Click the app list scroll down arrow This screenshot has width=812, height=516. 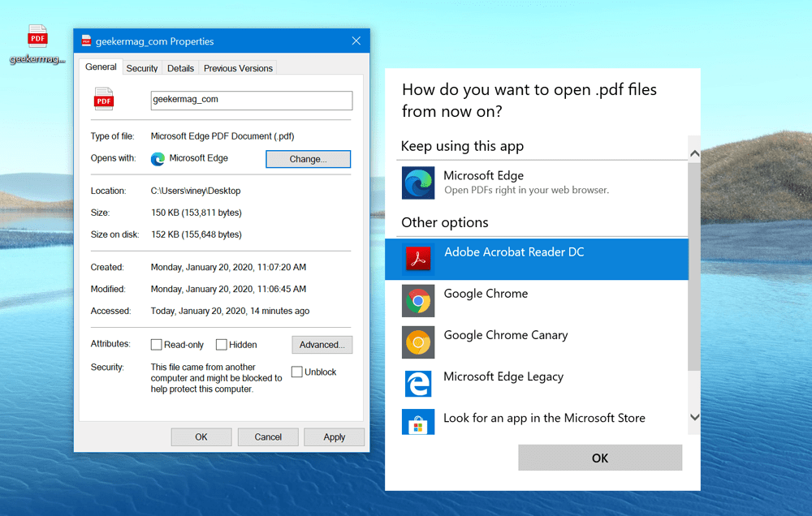click(x=694, y=417)
